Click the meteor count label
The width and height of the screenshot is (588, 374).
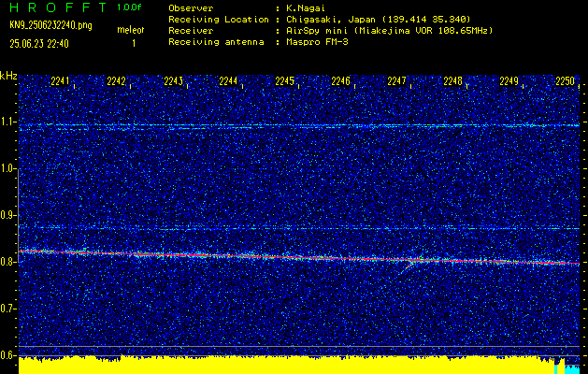click(x=131, y=30)
